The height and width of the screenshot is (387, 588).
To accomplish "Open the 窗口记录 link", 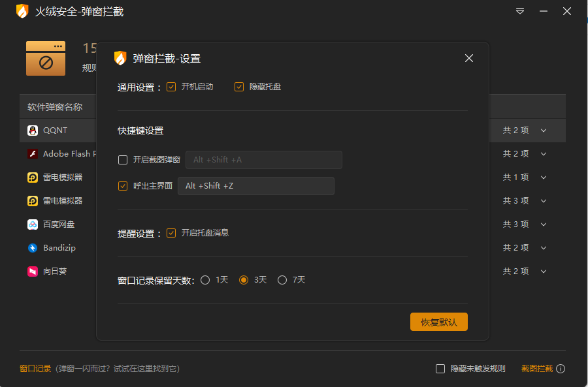I will point(35,369).
